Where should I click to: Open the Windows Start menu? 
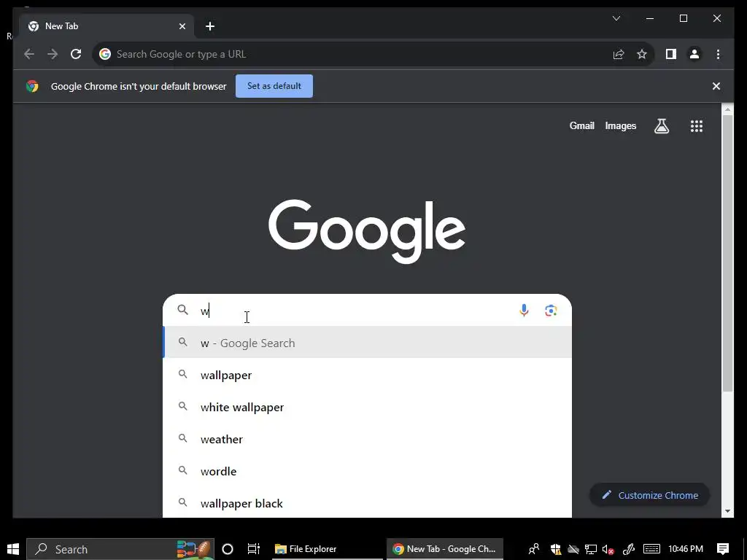(x=13, y=549)
